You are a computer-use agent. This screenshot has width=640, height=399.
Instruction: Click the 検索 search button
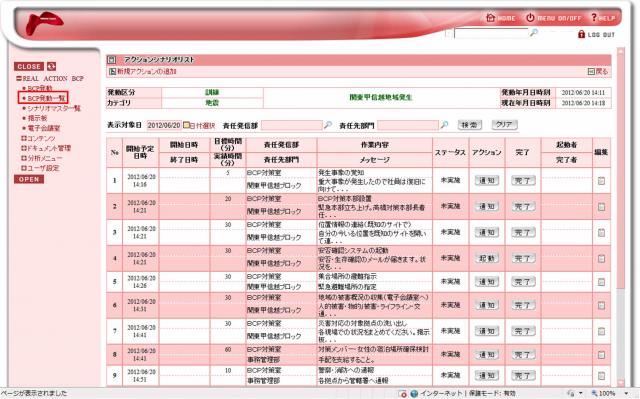(469, 124)
